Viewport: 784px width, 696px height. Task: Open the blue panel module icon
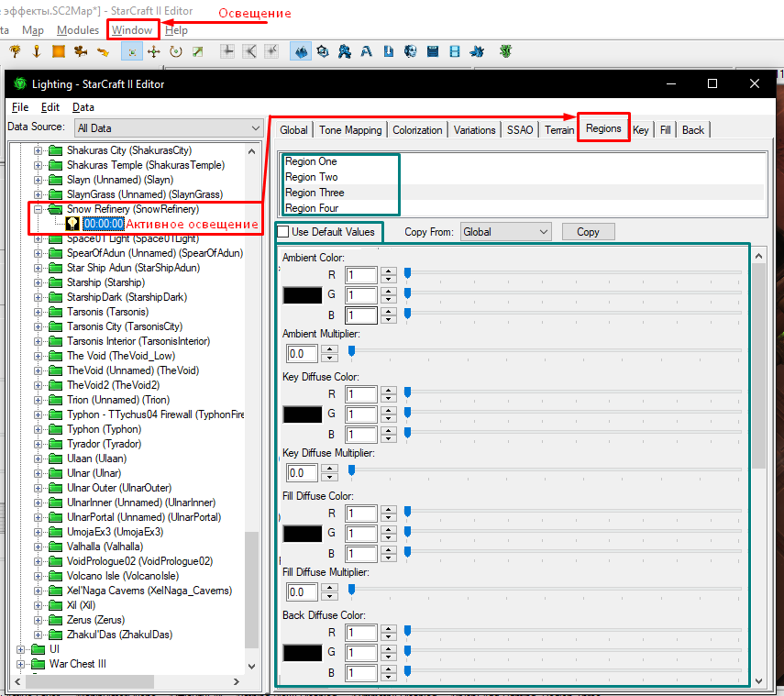click(433, 51)
